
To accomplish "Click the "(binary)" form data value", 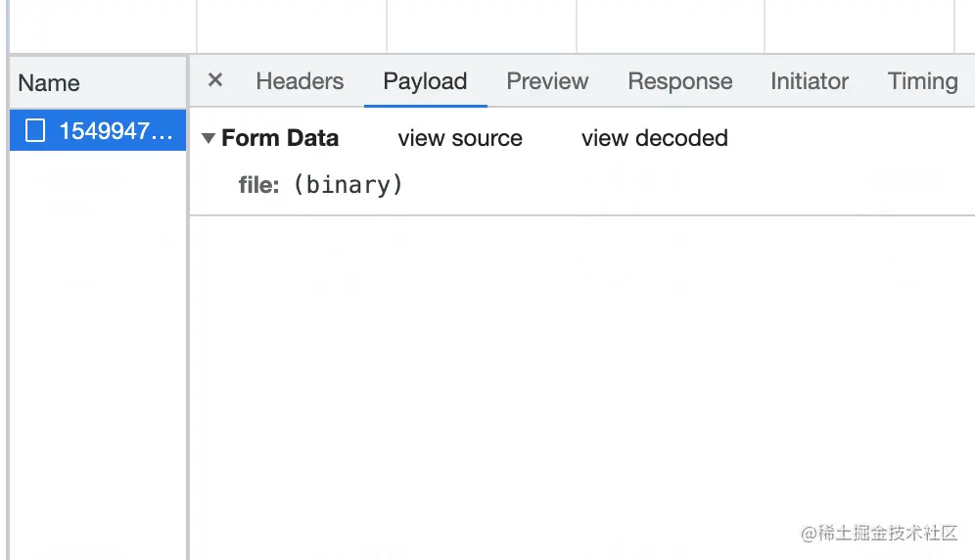I will point(348,185).
